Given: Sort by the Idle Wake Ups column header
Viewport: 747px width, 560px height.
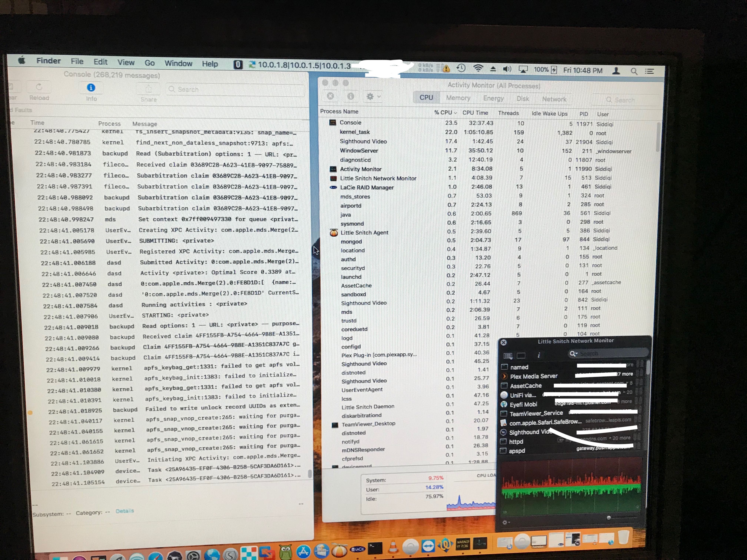Looking at the screenshot, I should pos(550,114).
